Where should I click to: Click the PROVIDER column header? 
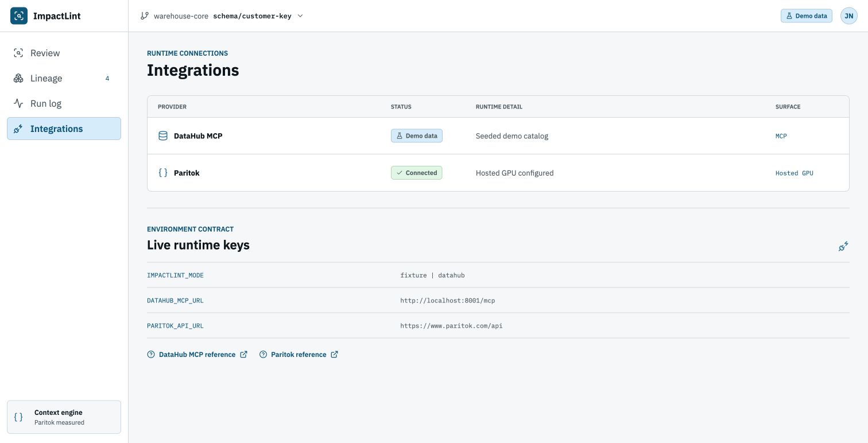pos(172,107)
